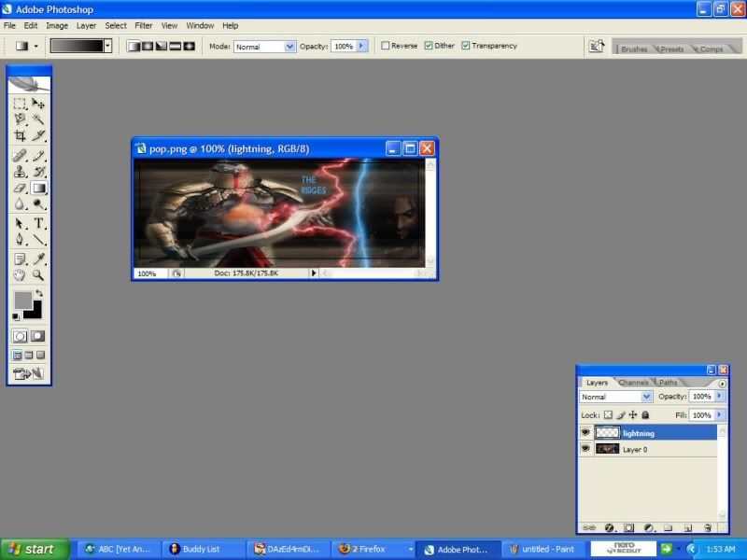Uncheck the Dither checkbox
The width and height of the screenshot is (747, 560).
pos(429,46)
